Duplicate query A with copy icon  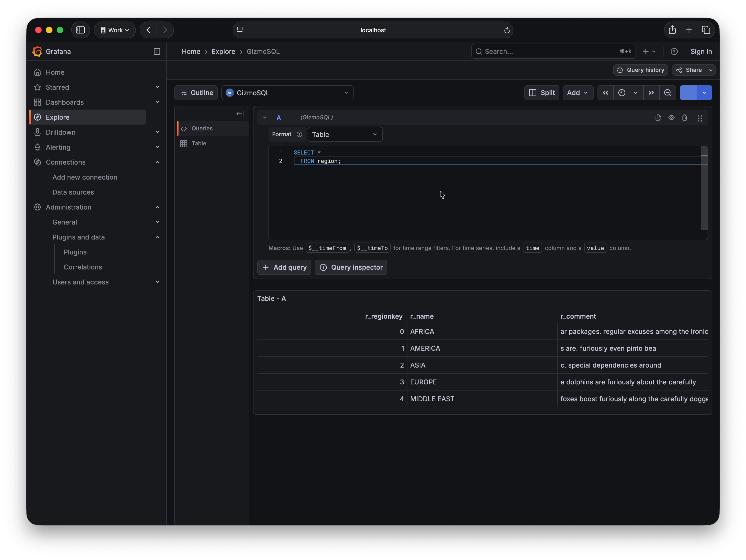[x=658, y=118]
